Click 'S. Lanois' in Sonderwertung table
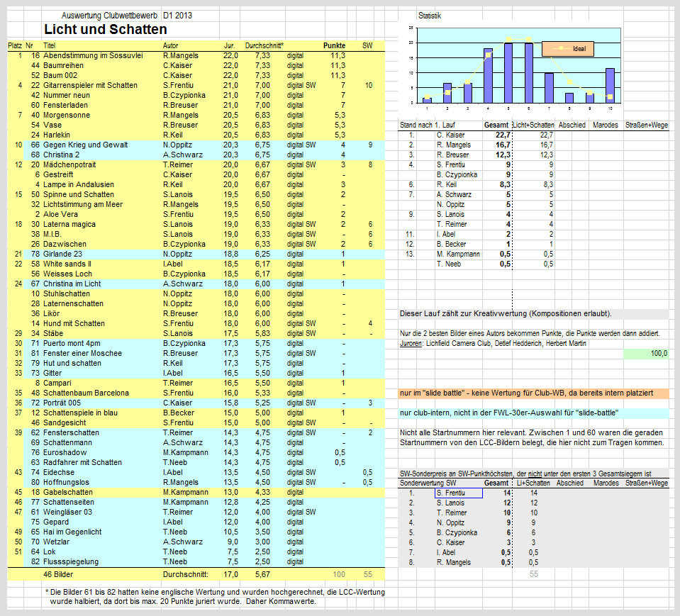 pos(450,503)
